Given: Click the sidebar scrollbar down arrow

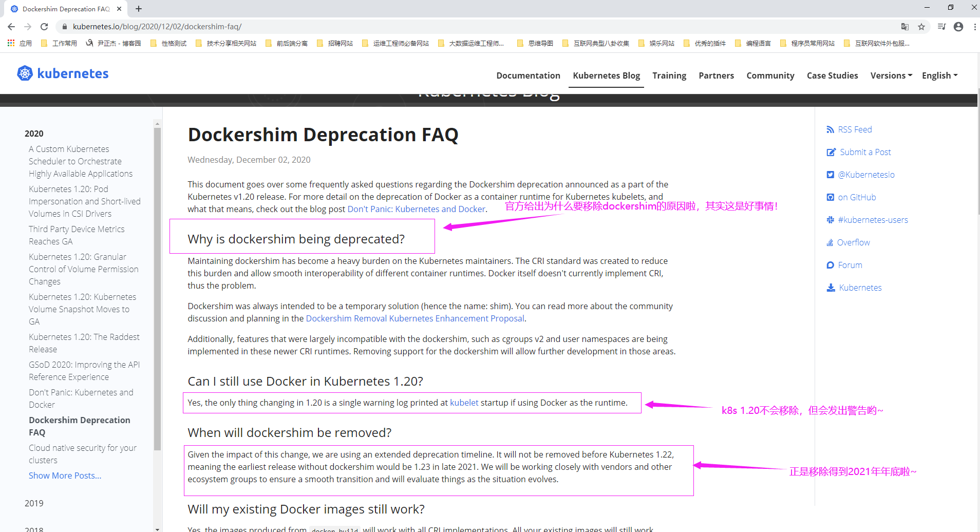Looking at the screenshot, I should [x=157, y=528].
